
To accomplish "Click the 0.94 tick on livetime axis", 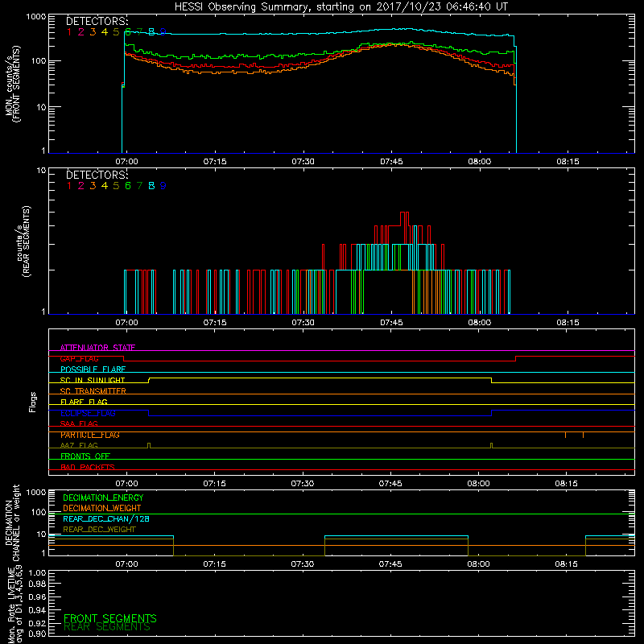I will point(37,610).
